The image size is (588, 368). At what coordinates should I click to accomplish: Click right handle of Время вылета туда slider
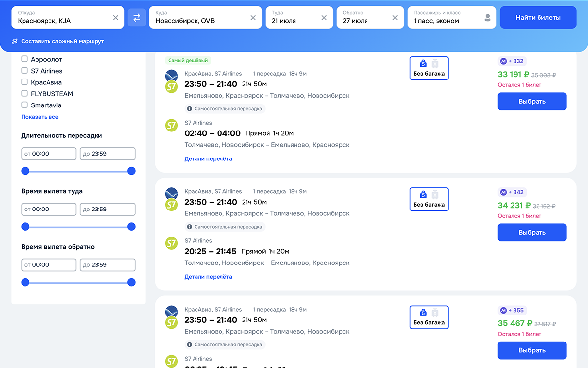tap(131, 227)
